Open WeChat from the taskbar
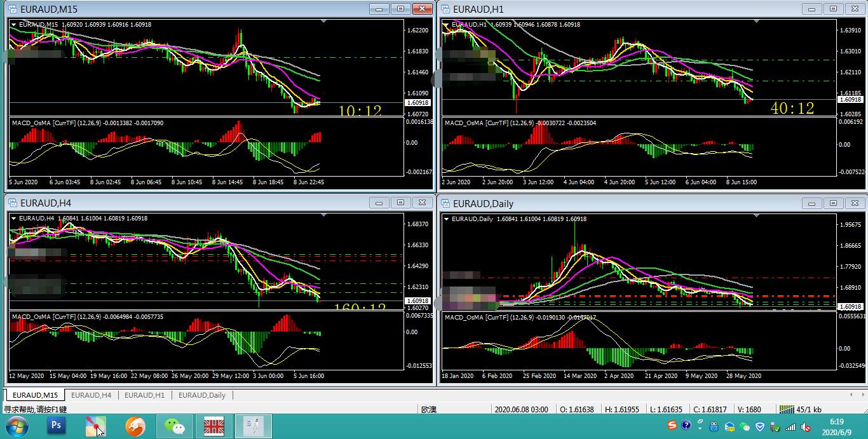 [175, 426]
